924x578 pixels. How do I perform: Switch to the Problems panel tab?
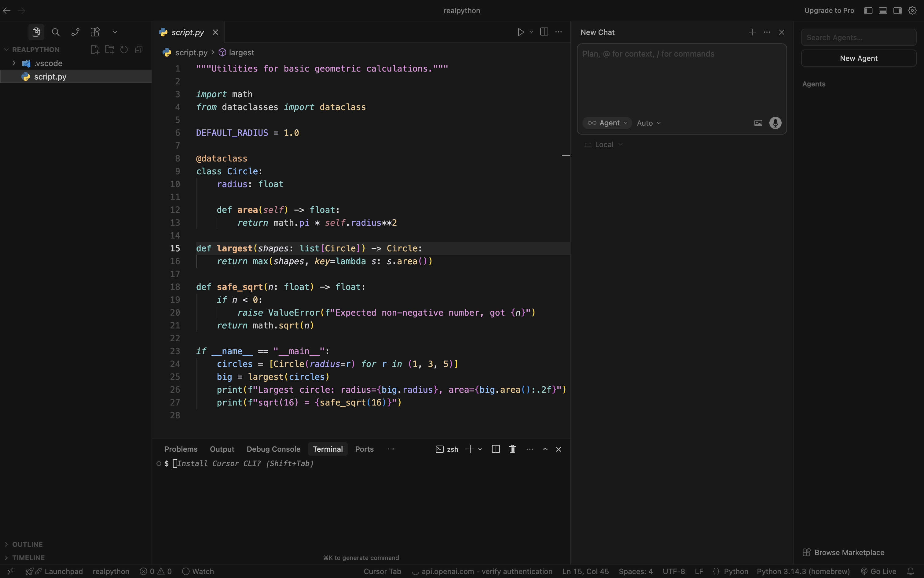tap(181, 449)
